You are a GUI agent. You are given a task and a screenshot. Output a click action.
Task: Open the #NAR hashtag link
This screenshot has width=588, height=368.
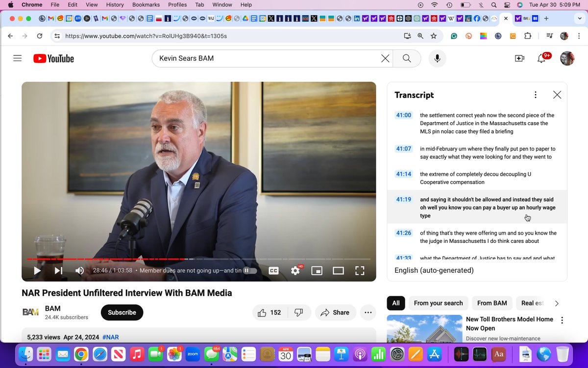(111, 337)
